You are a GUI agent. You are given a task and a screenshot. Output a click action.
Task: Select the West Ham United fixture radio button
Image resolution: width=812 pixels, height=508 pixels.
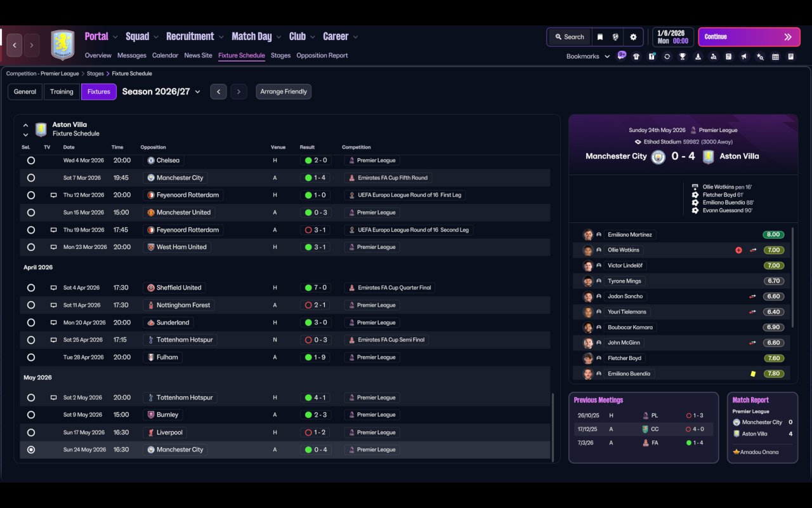31,247
